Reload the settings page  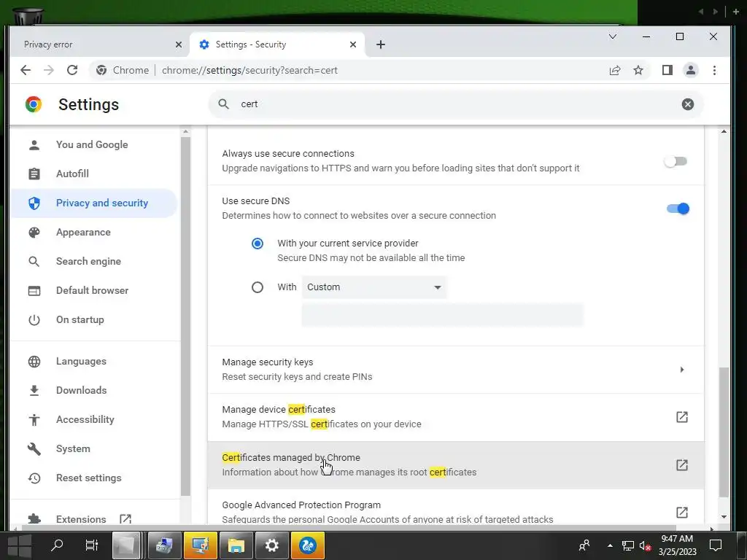(72, 71)
